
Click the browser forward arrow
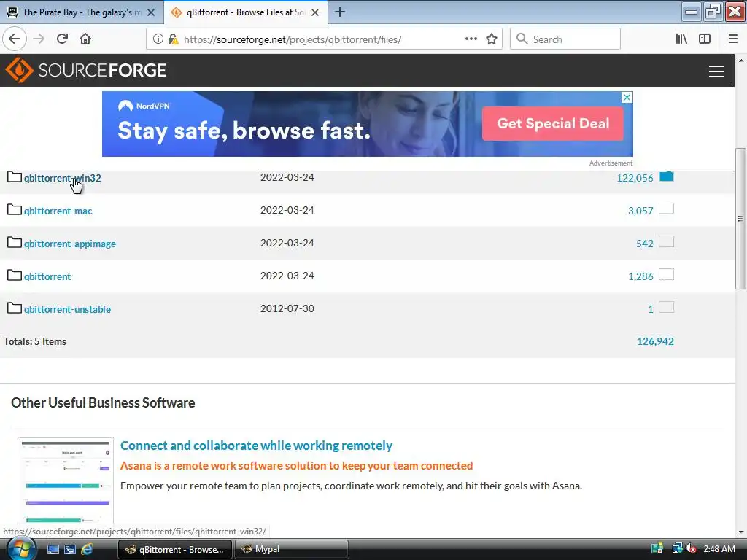point(39,39)
